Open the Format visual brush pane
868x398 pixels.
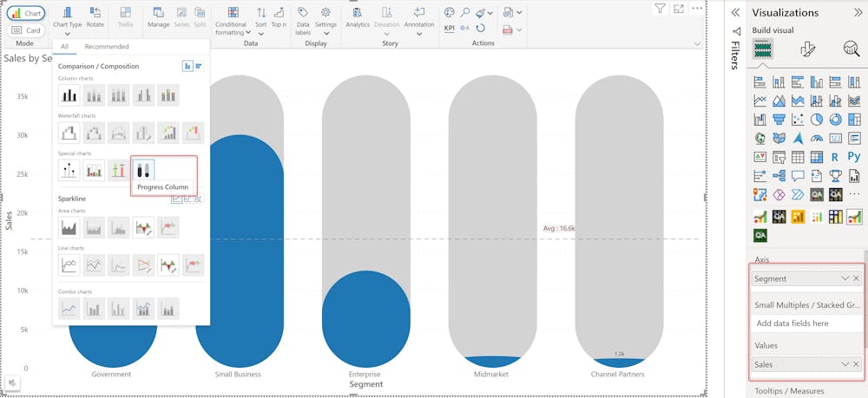pos(807,49)
